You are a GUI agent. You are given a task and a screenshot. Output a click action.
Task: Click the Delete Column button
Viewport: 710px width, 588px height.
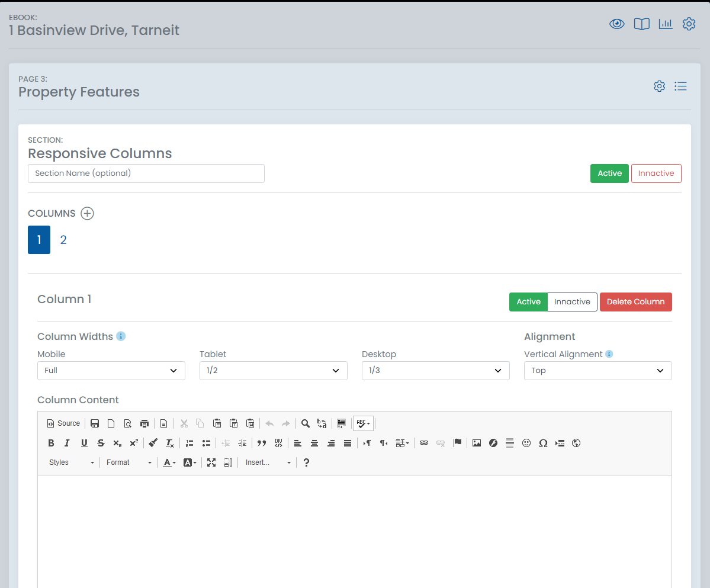click(x=635, y=302)
